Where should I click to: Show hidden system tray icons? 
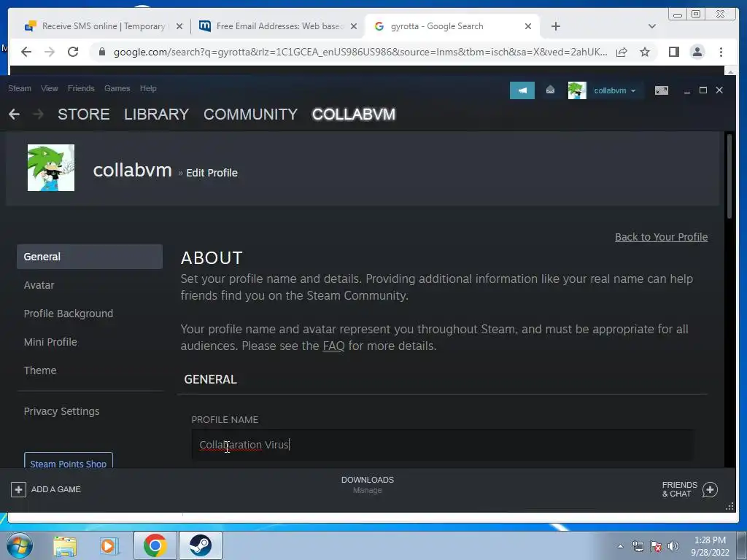tap(620, 546)
